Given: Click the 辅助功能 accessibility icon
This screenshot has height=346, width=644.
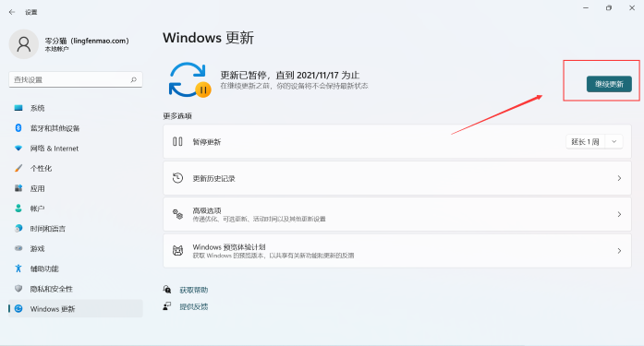Looking at the screenshot, I should 18,268.
